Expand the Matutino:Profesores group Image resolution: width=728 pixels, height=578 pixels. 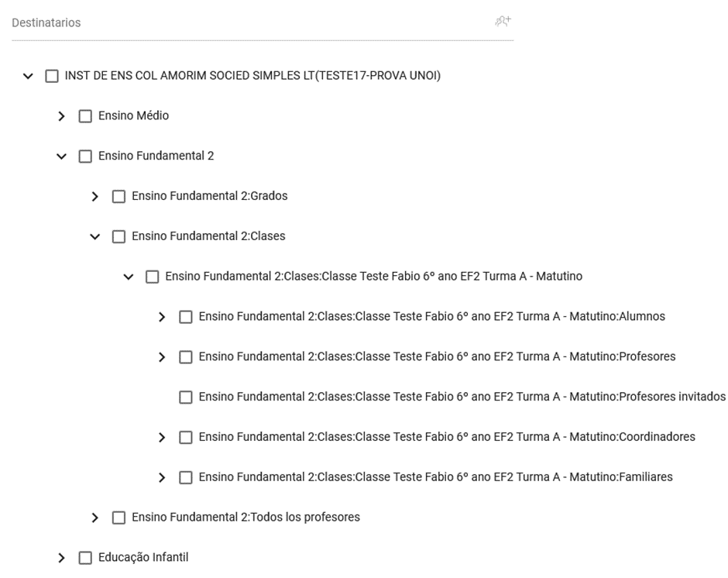(x=162, y=357)
